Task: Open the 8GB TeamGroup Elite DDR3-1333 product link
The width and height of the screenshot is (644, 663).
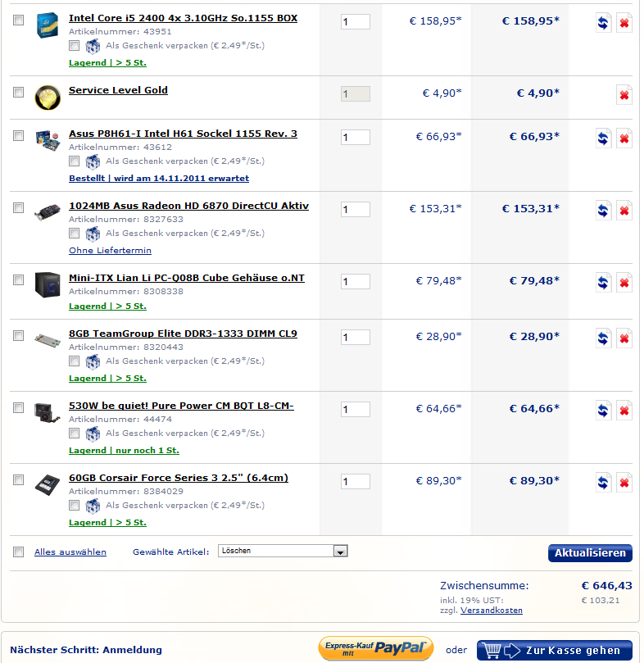Action: click(x=183, y=334)
